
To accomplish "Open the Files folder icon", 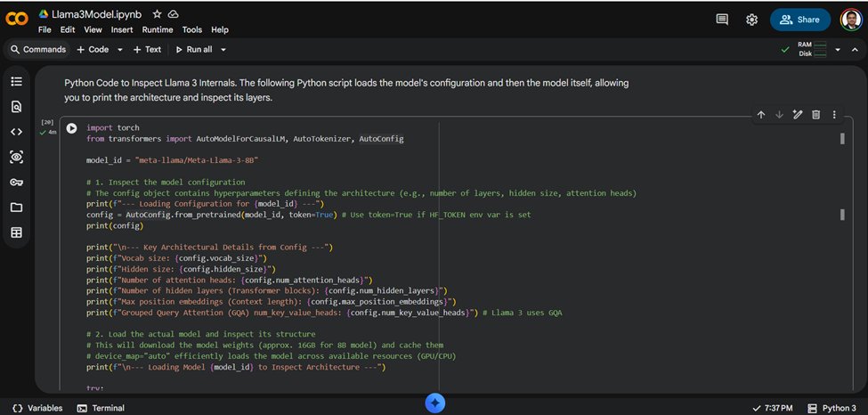I will tap(17, 207).
